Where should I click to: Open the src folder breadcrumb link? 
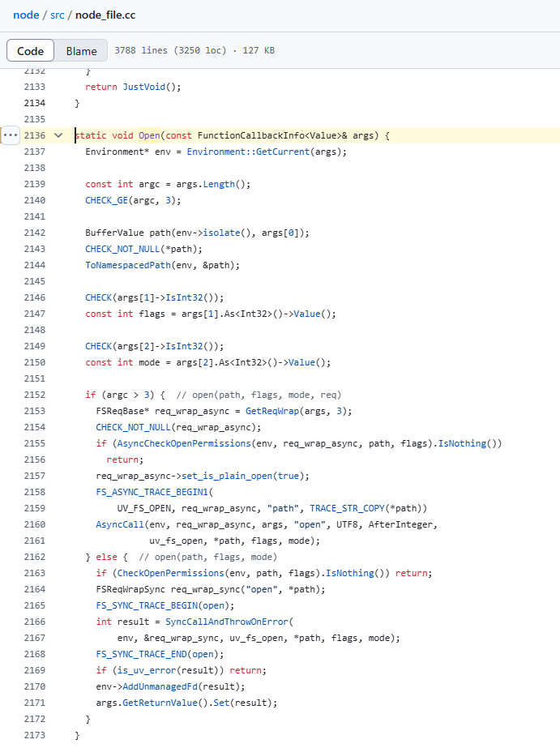point(58,15)
